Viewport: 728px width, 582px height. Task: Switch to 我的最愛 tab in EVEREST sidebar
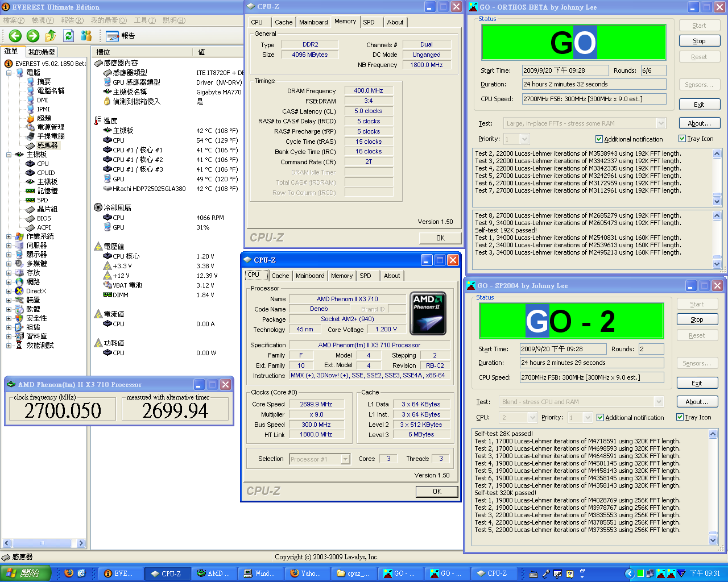pos(42,52)
